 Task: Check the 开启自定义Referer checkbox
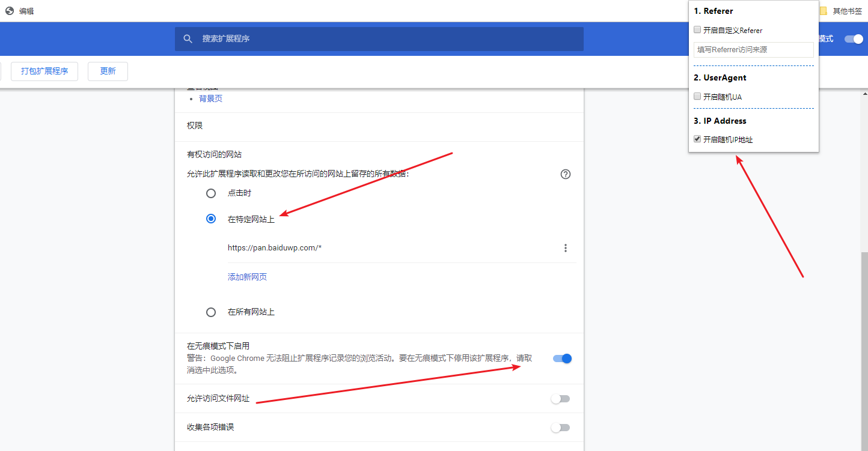pos(697,29)
